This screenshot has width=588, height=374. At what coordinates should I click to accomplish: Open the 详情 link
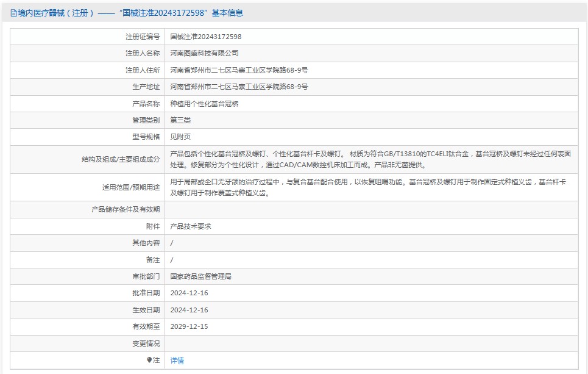(x=177, y=361)
